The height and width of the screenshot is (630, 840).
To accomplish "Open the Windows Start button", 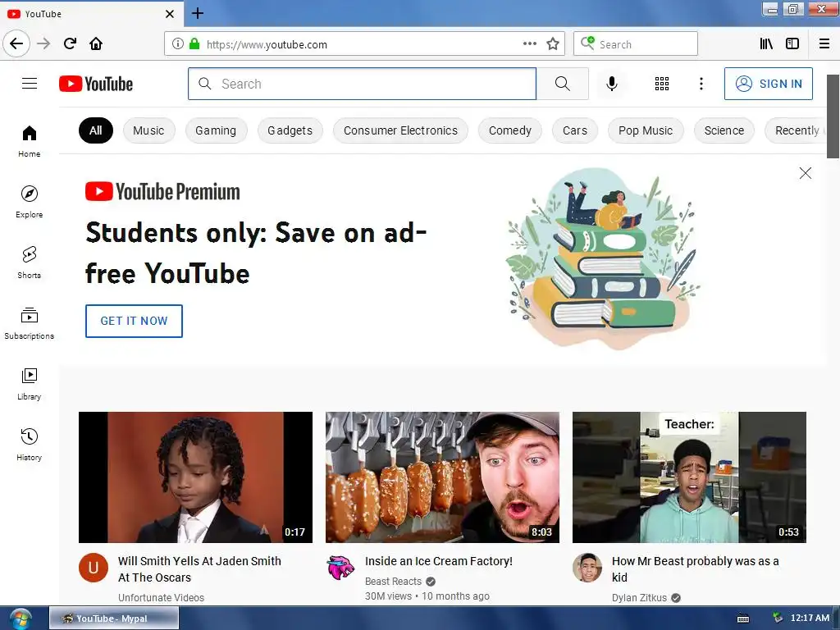I will pyautogui.click(x=19, y=619).
